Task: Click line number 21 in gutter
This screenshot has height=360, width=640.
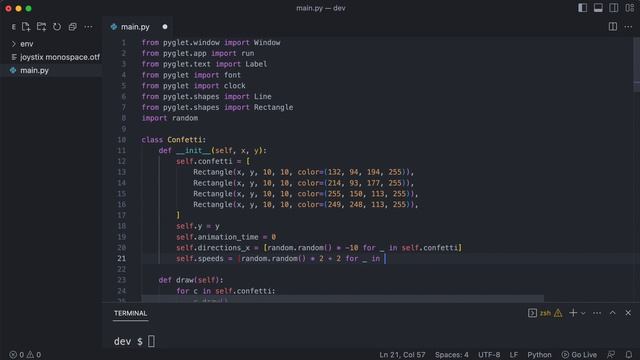Action: 122,258
